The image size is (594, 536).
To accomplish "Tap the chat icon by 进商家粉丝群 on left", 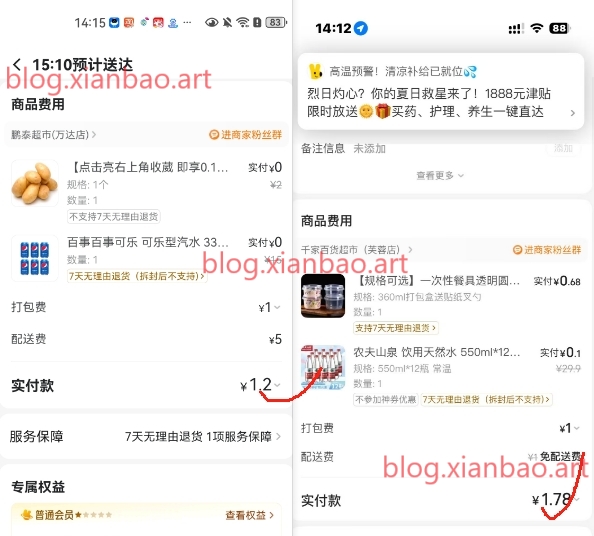I will [x=214, y=134].
